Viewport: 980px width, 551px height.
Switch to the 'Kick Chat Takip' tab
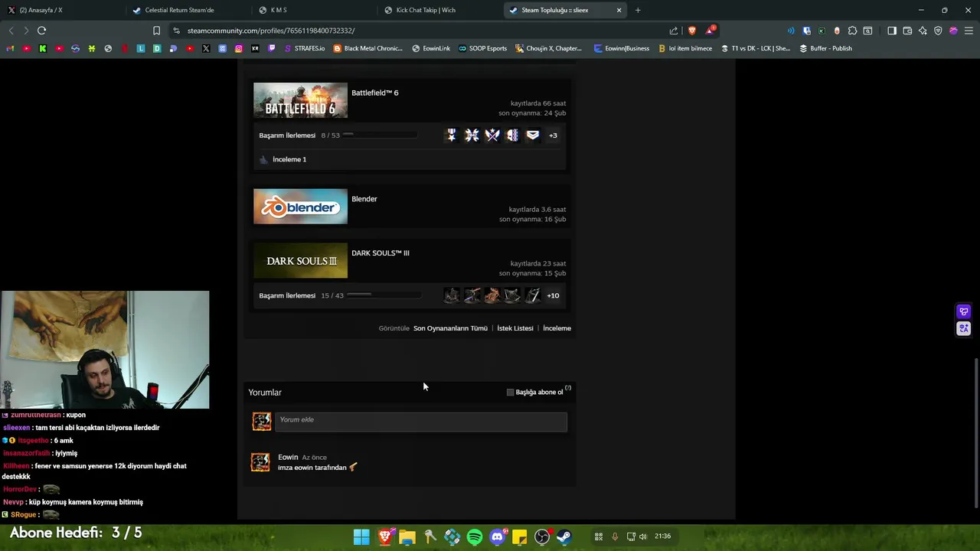pyautogui.click(x=440, y=10)
